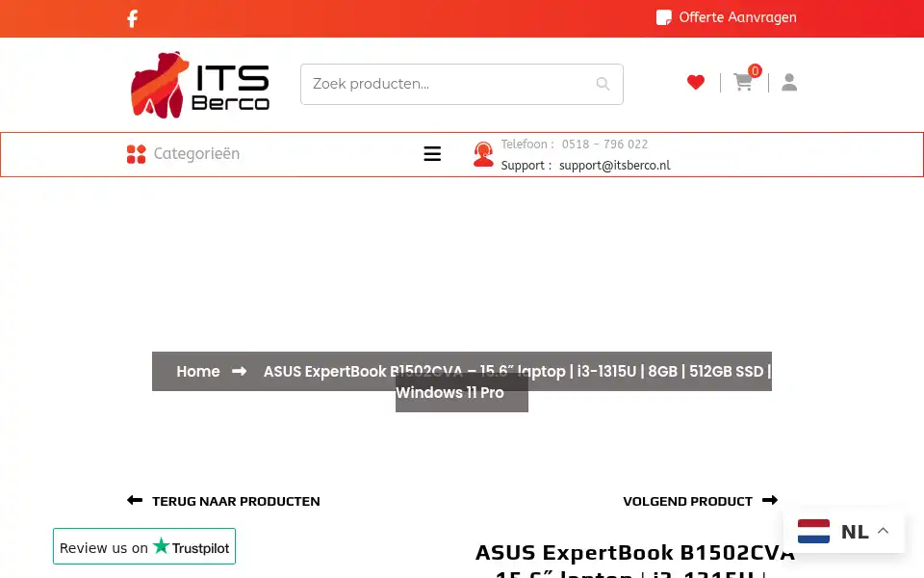Click the right arrow after Volgend product
924x578 pixels.
(x=770, y=500)
